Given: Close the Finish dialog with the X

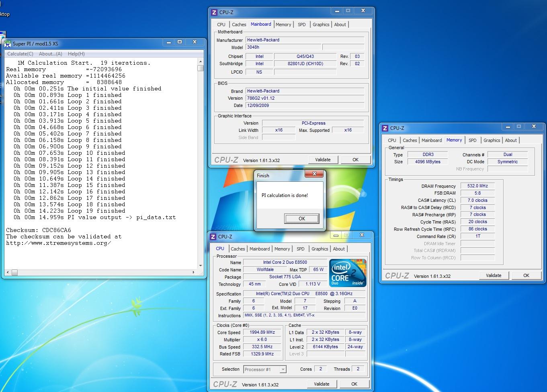Looking at the screenshot, I should tap(314, 174).
